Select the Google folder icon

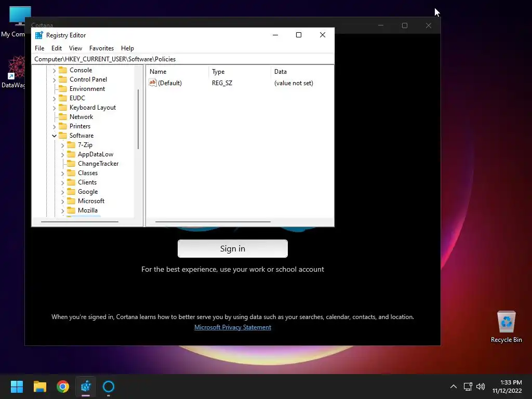71,191
